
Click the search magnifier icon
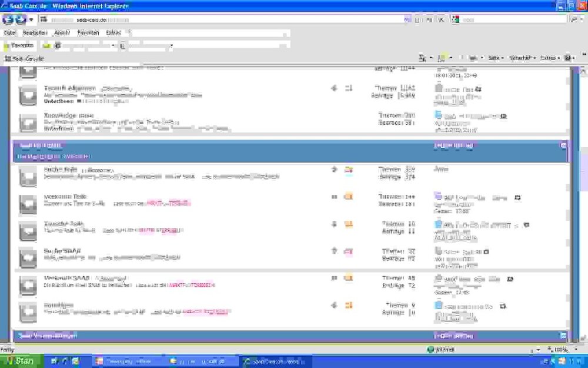pyautogui.click(x=574, y=19)
